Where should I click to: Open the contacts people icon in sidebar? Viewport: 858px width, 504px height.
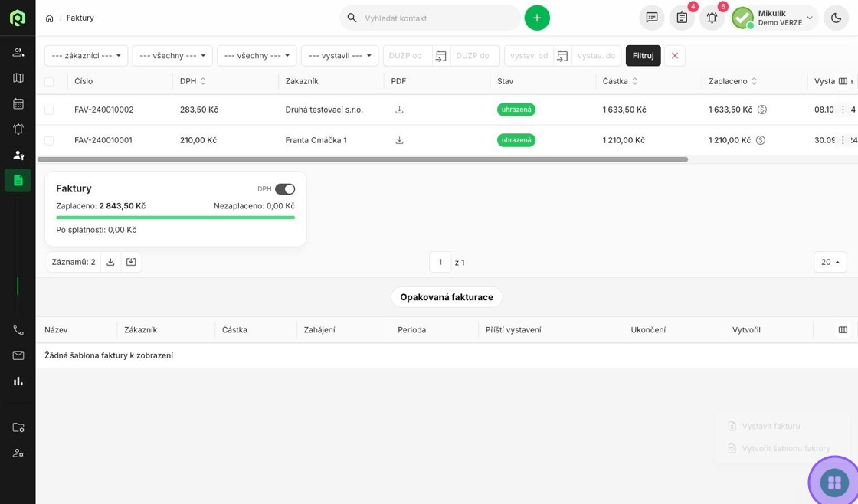(x=18, y=53)
